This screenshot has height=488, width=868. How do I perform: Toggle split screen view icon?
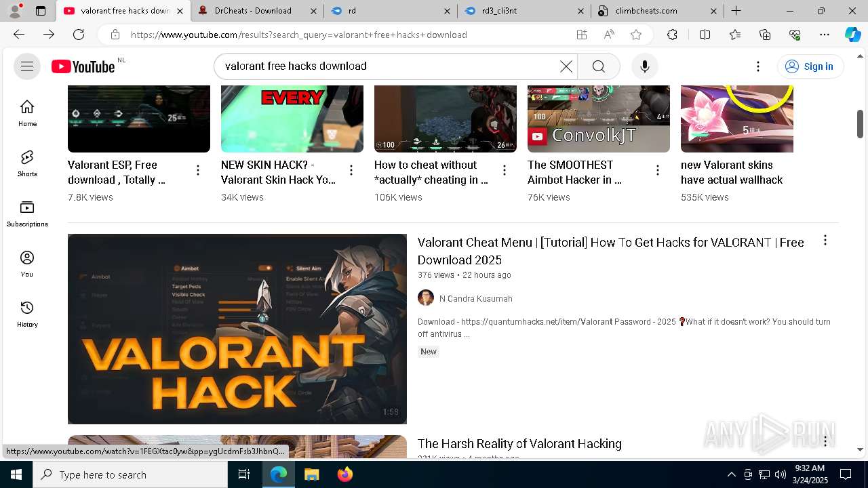tap(705, 35)
